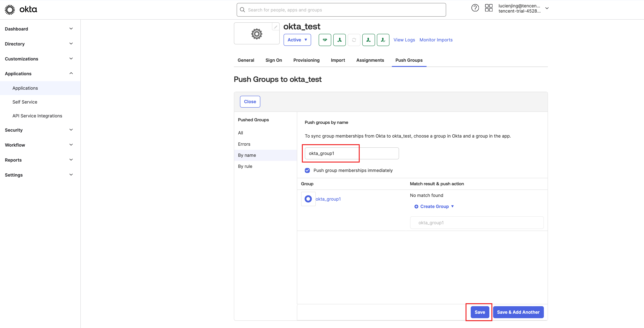Click the push users provisioning icon
The height and width of the screenshot is (328, 644).
368,40
